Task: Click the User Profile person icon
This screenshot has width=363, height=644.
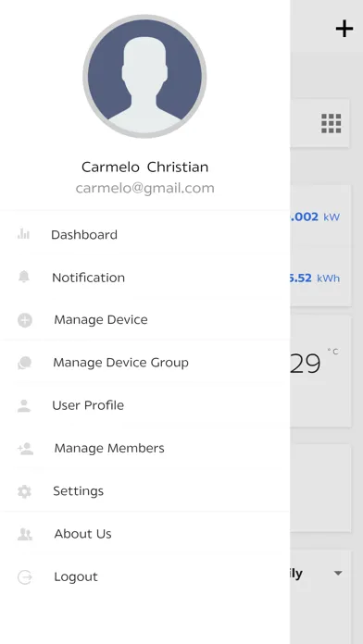Action: point(24,405)
